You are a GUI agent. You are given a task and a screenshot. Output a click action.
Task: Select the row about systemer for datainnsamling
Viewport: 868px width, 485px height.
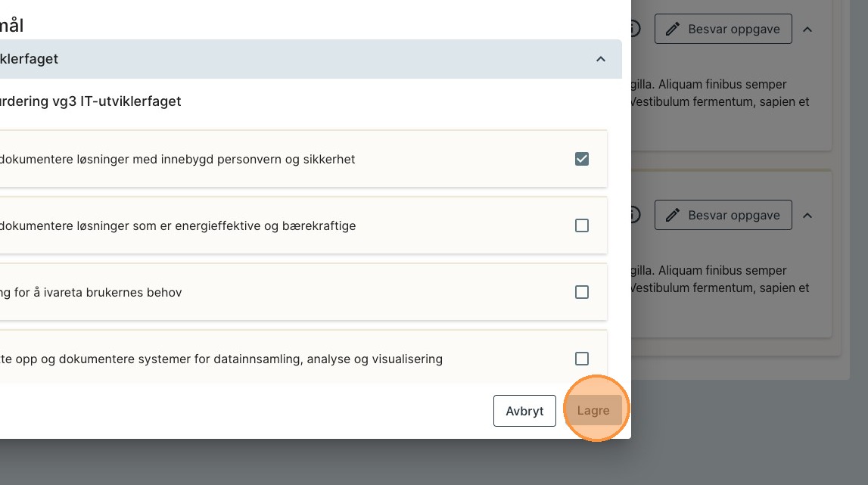tap(227, 359)
